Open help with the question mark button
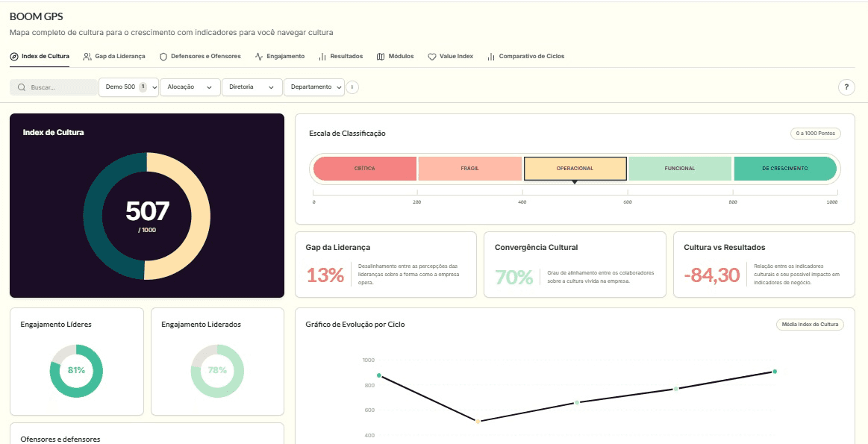This screenshot has width=868, height=444. tap(846, 87)
